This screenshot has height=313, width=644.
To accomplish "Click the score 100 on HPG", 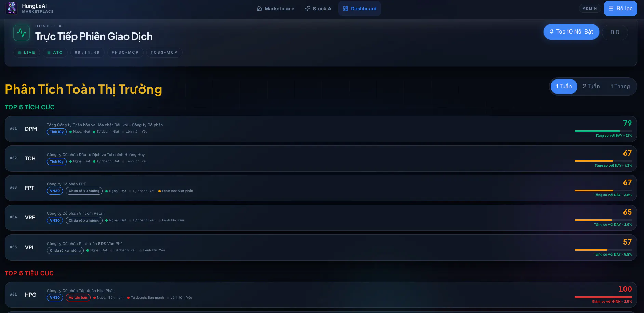I will click(625, 289).
